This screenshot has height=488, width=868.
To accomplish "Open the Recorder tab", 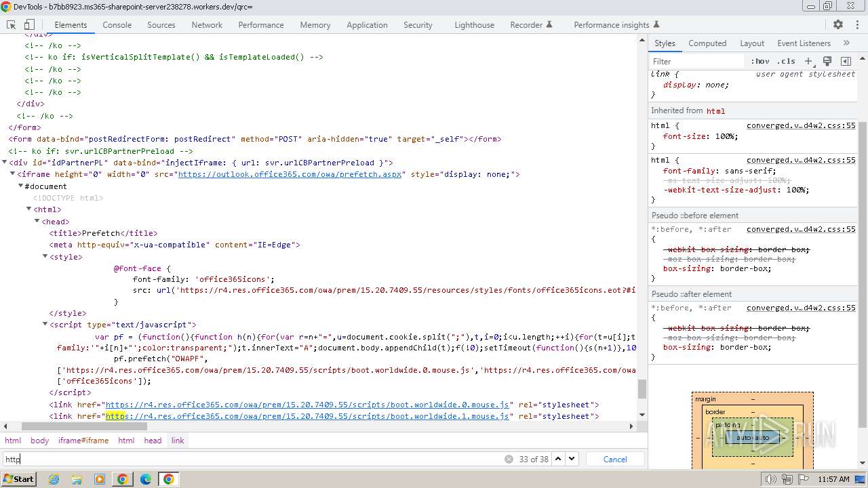I will [531, 24].
